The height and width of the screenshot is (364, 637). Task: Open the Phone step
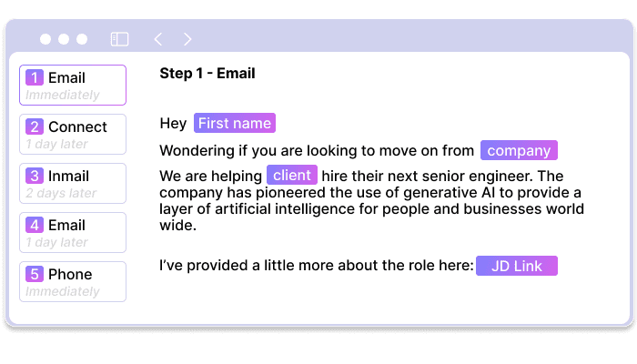tap(73, 282)
